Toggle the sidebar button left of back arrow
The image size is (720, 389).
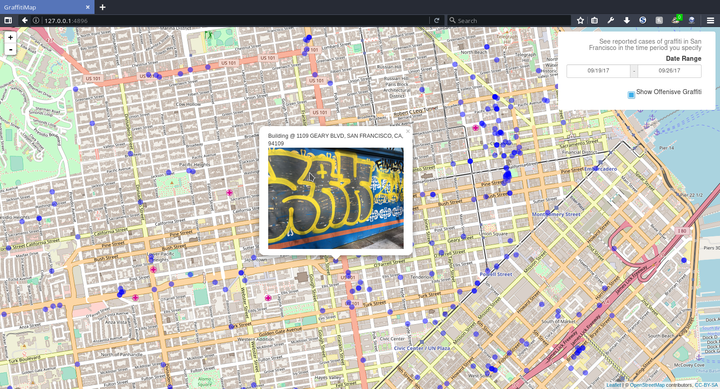click(8, 20)
